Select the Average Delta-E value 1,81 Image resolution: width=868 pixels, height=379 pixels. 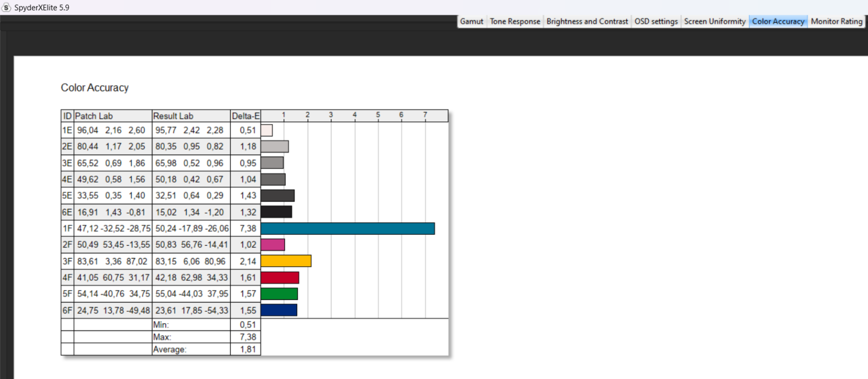pos(247,350)
